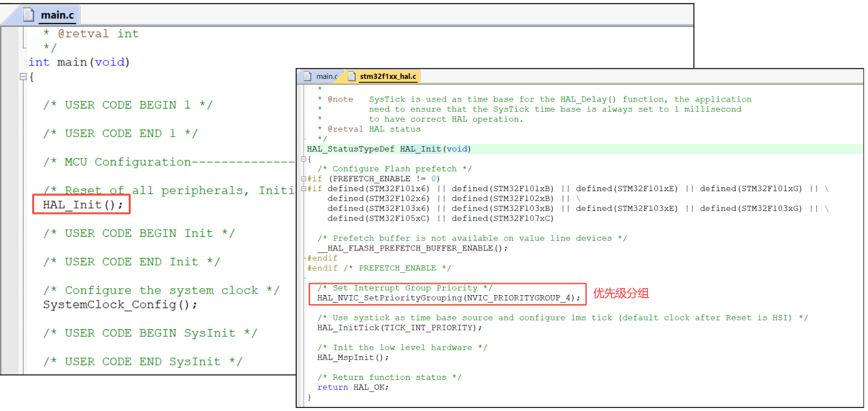The image size is (868, 411).
Task: Click file icon on stm32f1xx_hal.c tab
Action: point(352,76)
